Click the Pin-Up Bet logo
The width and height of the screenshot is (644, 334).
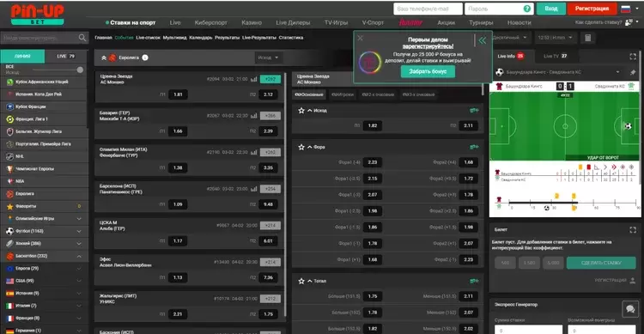38,15
